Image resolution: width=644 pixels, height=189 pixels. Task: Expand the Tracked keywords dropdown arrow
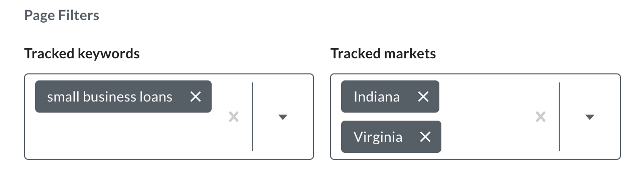click(x=283, y=117)
